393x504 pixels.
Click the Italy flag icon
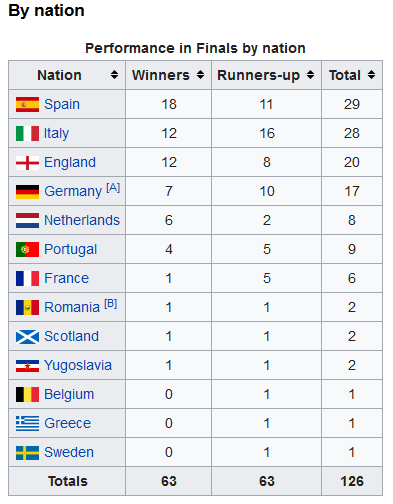tap(27, 133)
